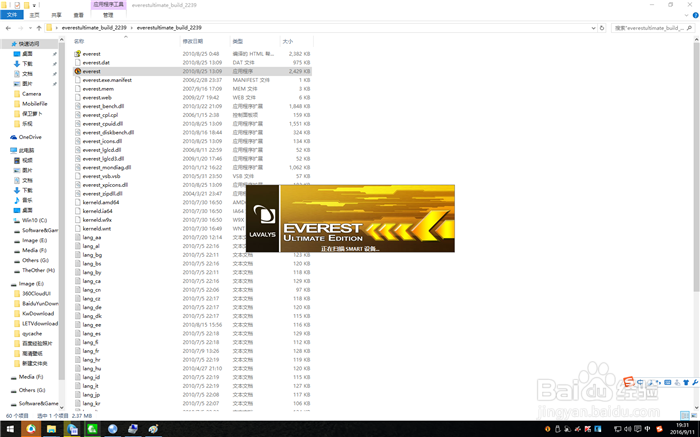Viewport: 700px width, 437px height.
Task: Open Chrome from the taskbar
Action: (30, 429)
